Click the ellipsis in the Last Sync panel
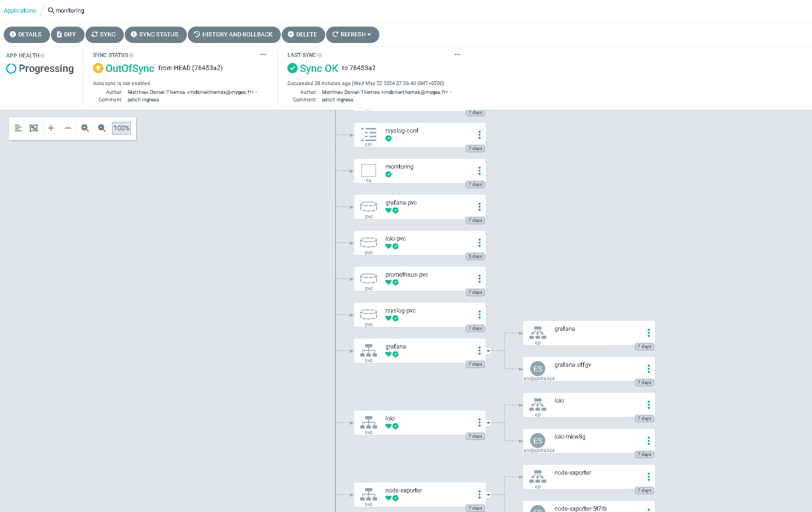This screenshot has height=512, width=812. (457, 55)
